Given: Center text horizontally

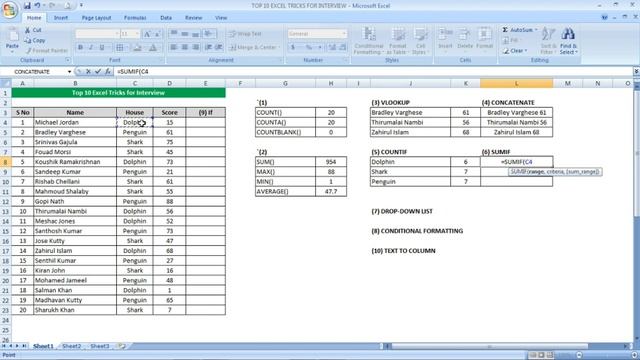Looking at the screenshot, I should [x=184, y=48].
